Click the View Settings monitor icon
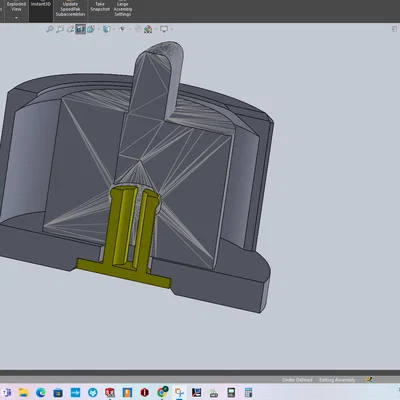This screenshot has height=400, width=400. pyautogui.click(x=164, y=29)
